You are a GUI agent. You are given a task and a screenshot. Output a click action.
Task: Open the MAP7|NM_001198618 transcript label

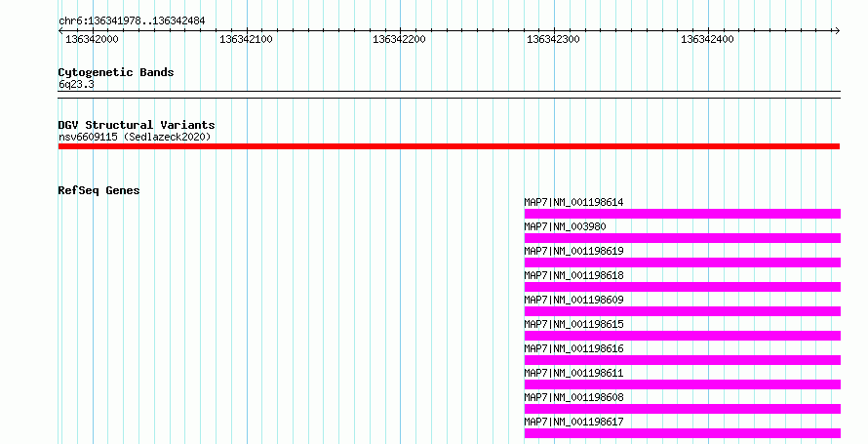(x=573, y=276)
